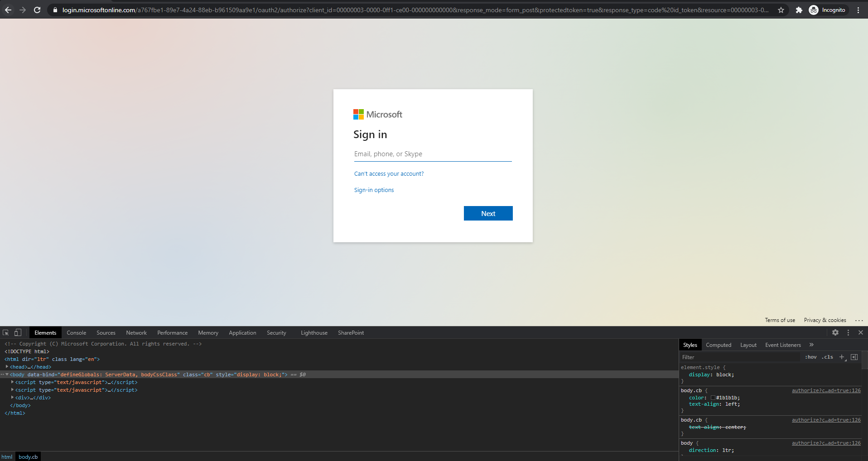Click the display: block style value
Viewport: 868px width, 461px height.
[x=725, y=375]
